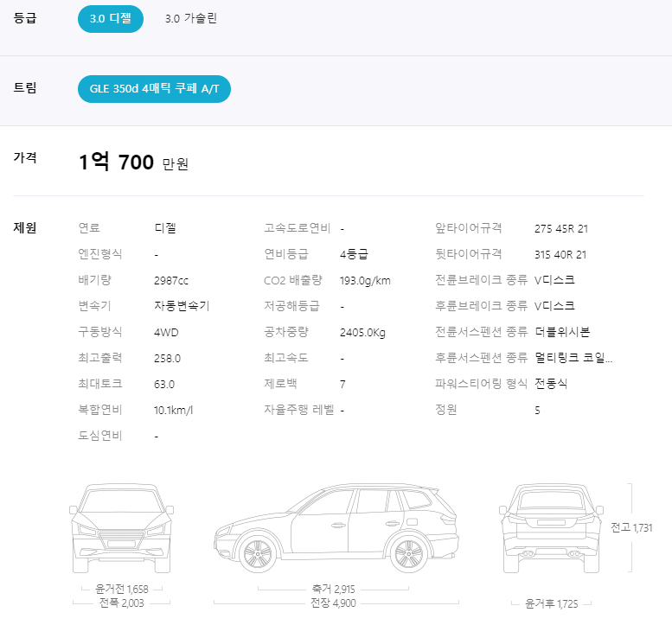Click the 전폭 2,003 dimension label
This screenshot has height=625, width=672.
[x=122, y=603]
